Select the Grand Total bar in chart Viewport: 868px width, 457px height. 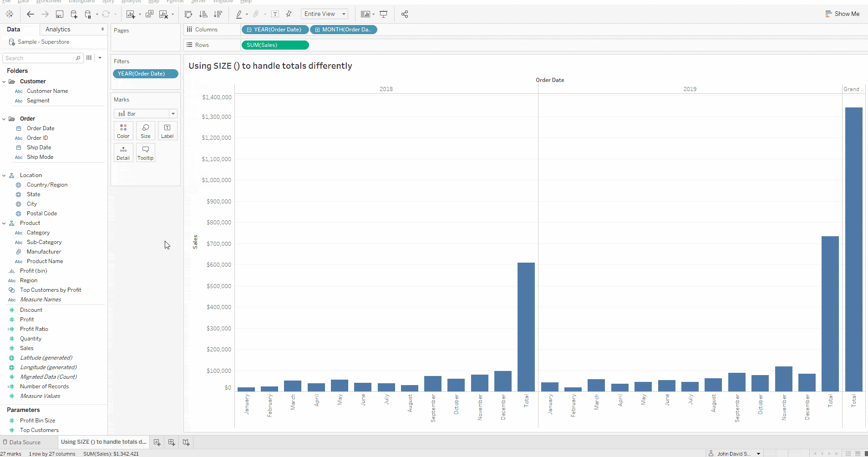tap(853, 249)
